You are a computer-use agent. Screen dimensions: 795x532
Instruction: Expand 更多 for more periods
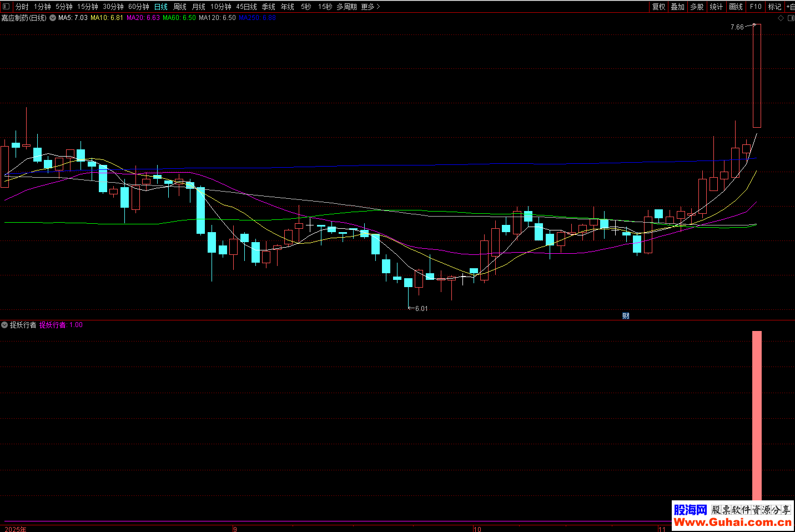(370, 7)
